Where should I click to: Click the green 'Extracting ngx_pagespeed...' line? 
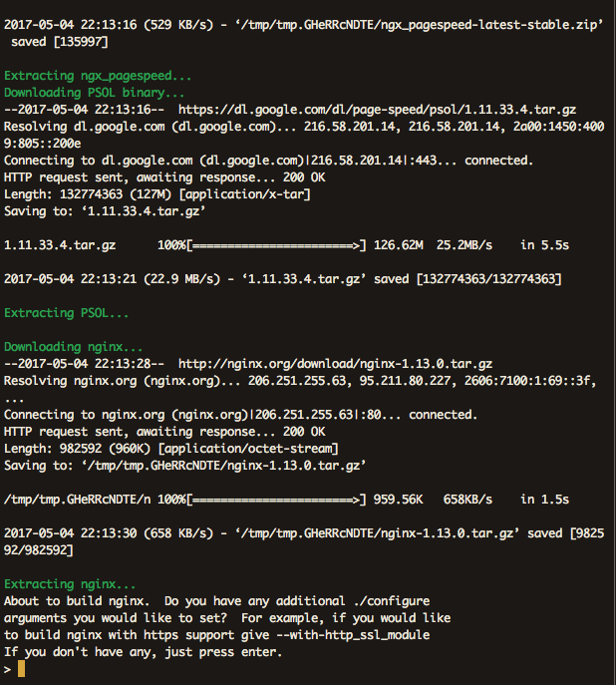click(98, 76)
